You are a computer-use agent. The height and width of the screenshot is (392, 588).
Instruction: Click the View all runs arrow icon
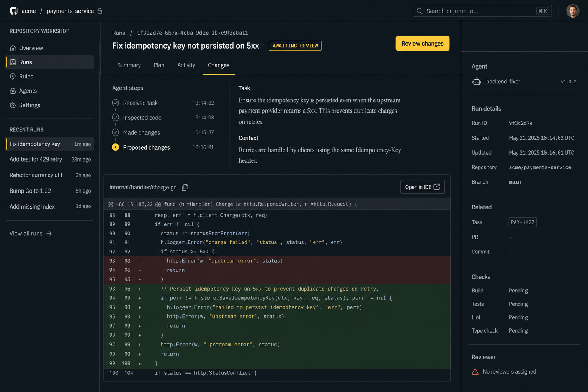tap(49, 234)
